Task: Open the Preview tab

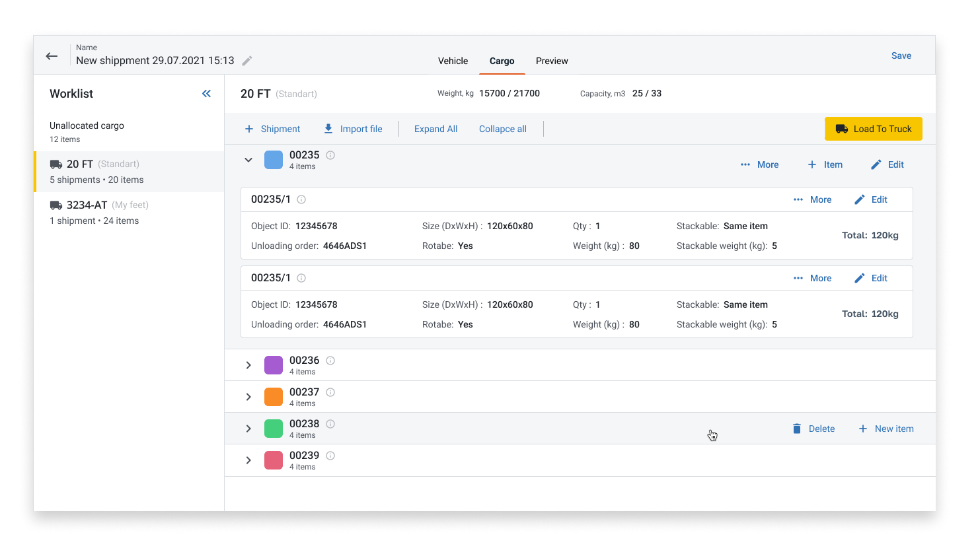Action: (x=552, y=61)
